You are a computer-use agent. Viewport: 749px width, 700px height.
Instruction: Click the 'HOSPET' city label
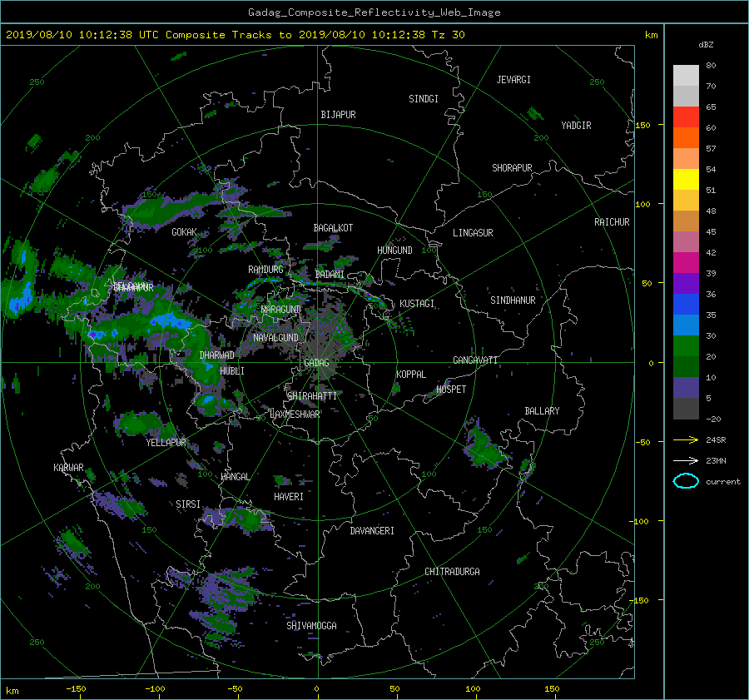click(451, 390)
